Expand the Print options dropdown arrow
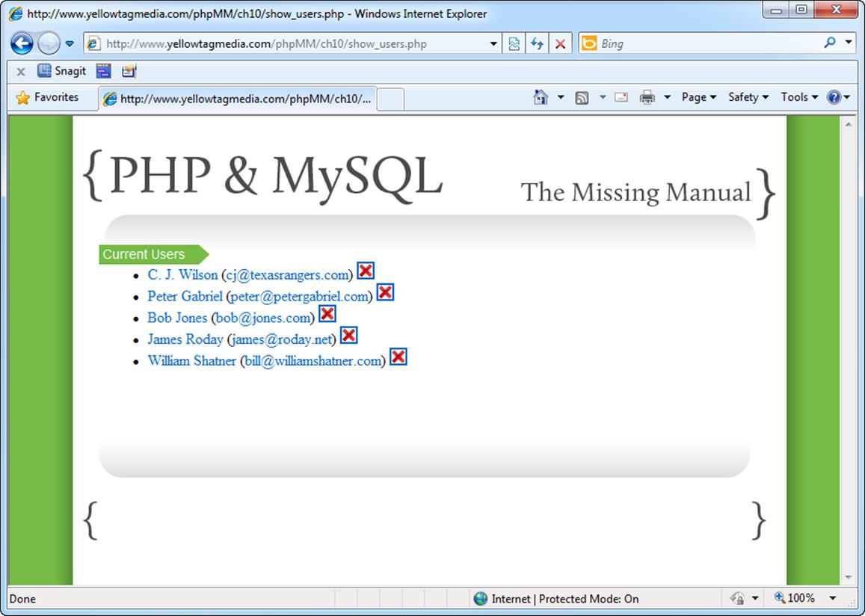The image size is (865, 616). [667, 97]
